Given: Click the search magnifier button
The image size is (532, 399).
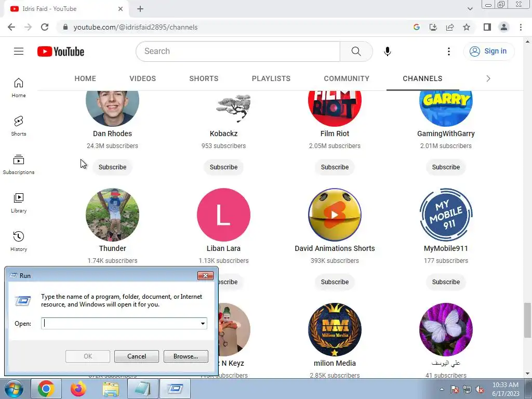Looking at the screenshot, I should pyautogui.click(x=356, y=51).
